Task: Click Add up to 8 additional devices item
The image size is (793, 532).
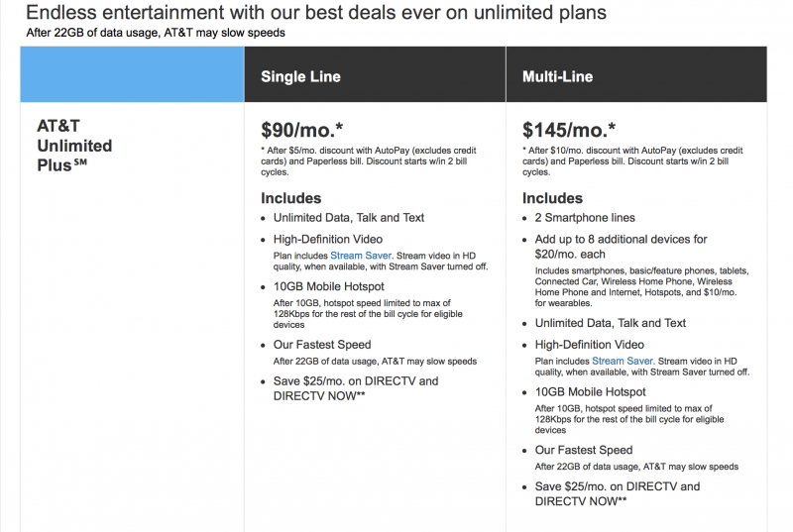Action: (x=622, y=247)
